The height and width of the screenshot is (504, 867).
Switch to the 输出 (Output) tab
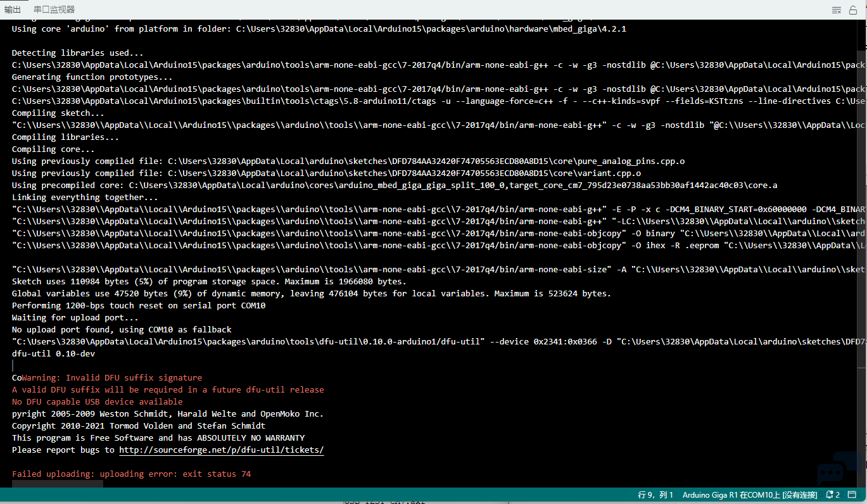(12, 9)
